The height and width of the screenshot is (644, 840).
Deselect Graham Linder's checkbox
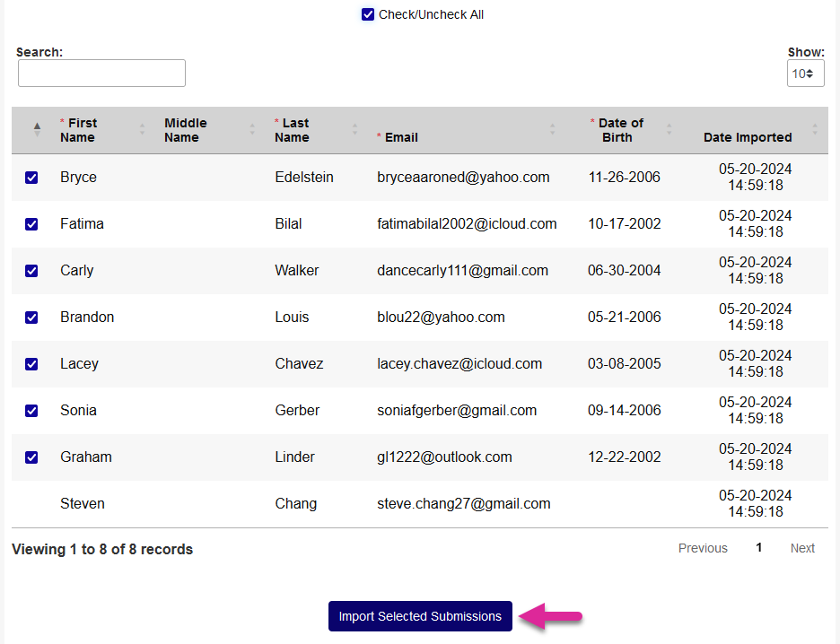31,457
